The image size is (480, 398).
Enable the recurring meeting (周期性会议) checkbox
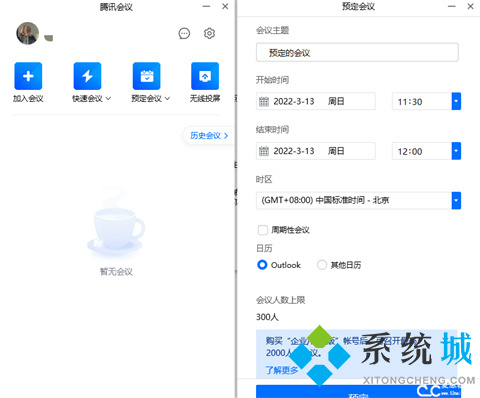click(263, 230)
